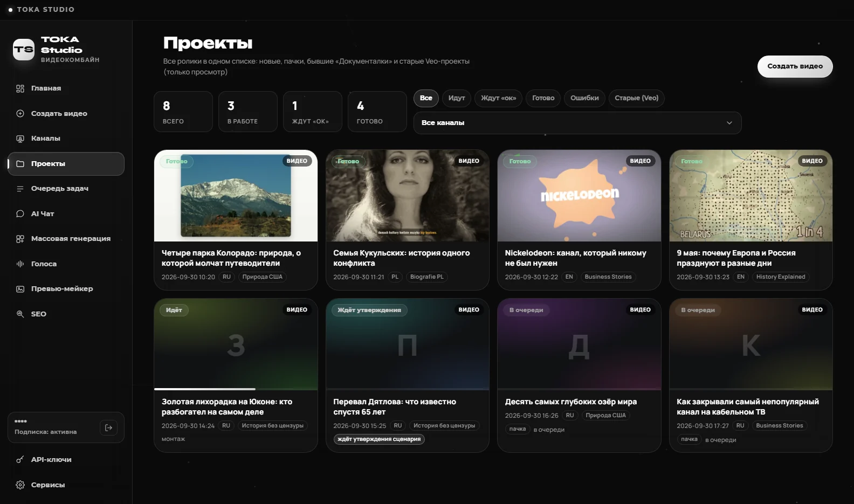This screenshot has width=854, height=504.
Task: Open the Д placeholder thumbnail
Action: point(579,344)
